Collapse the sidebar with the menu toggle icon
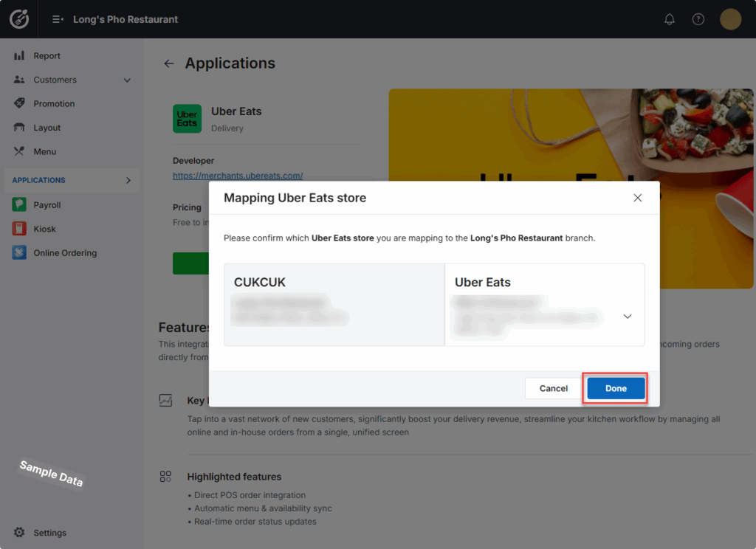Screen dimensions: 756x549 [x=58, y=19]
